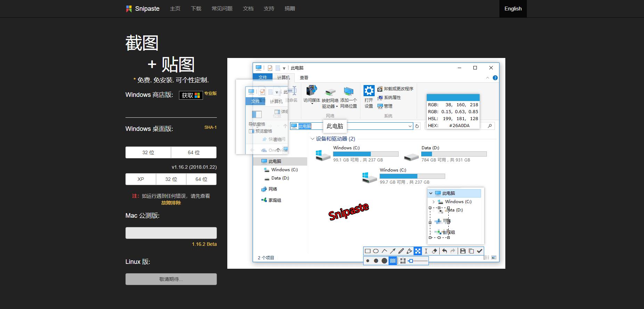Toggle the Mosaic tool in toolbar
This screenshot has height=309, width=644.
[418, 251]
